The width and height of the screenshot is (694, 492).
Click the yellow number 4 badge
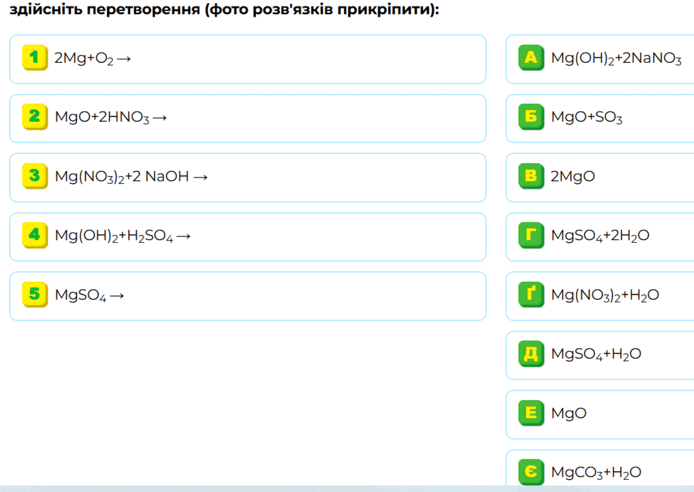coord(35,235)
